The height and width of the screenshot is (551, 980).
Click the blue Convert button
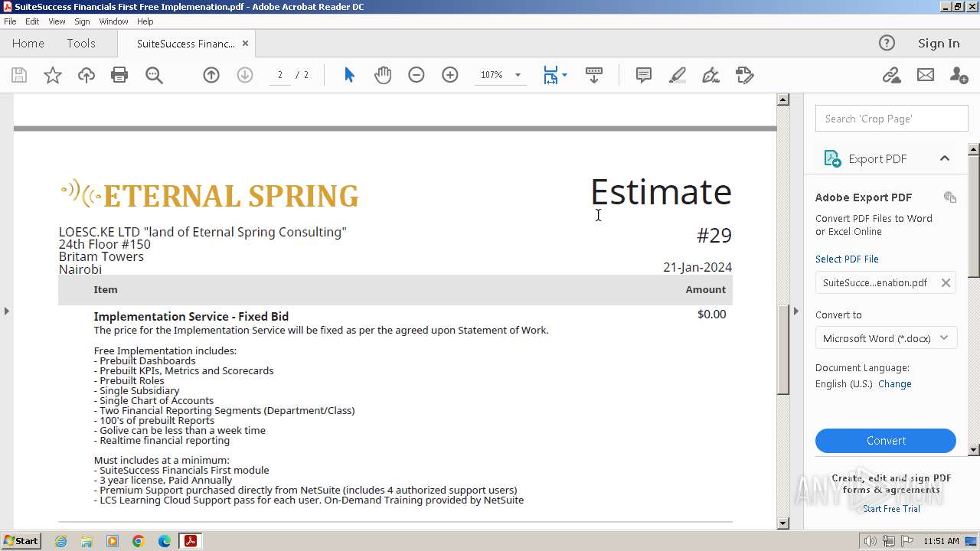coord(886,441)
